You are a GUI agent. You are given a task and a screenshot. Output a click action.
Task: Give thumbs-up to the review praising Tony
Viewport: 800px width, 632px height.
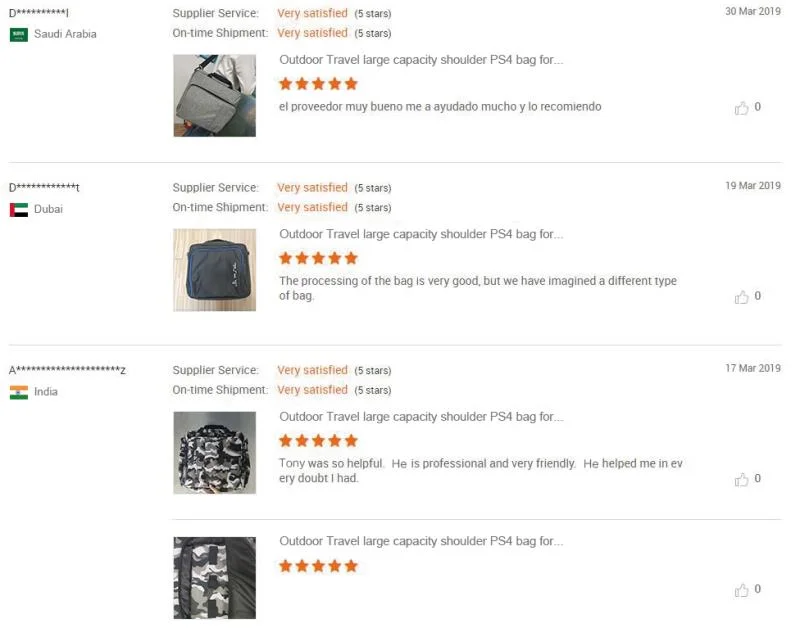click(x=742, y=480)
